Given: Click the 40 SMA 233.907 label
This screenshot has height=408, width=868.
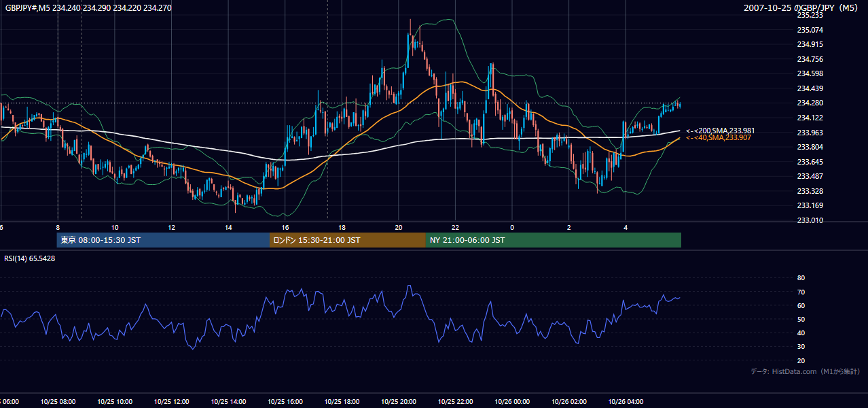Looking at the screenshot, I should point(719,137).
